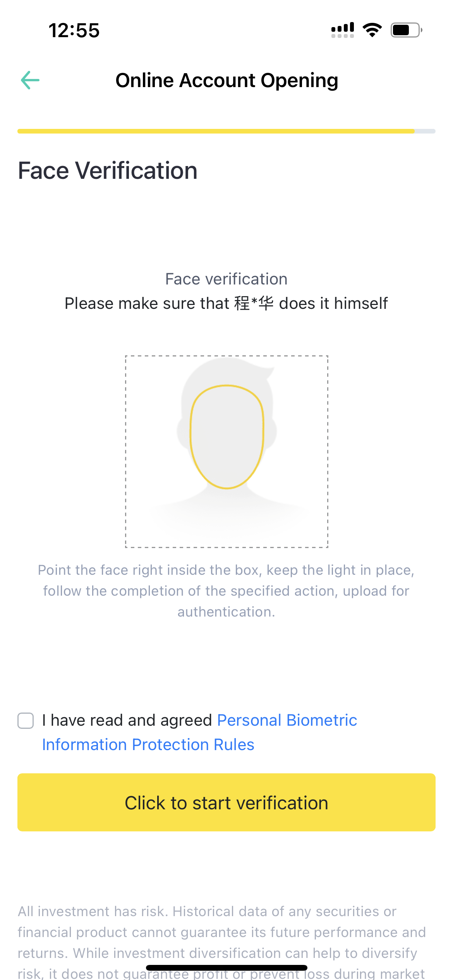Tap the Online Account Opening title
Image resolution: width=453 pixels, height=980 pixels.
(x=227, y=81)
